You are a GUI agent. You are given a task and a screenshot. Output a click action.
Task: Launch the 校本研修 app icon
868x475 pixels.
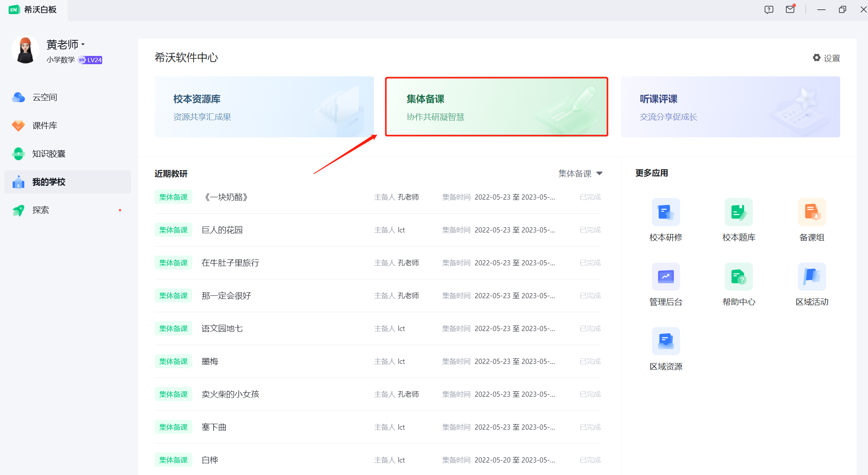point(666,212)
